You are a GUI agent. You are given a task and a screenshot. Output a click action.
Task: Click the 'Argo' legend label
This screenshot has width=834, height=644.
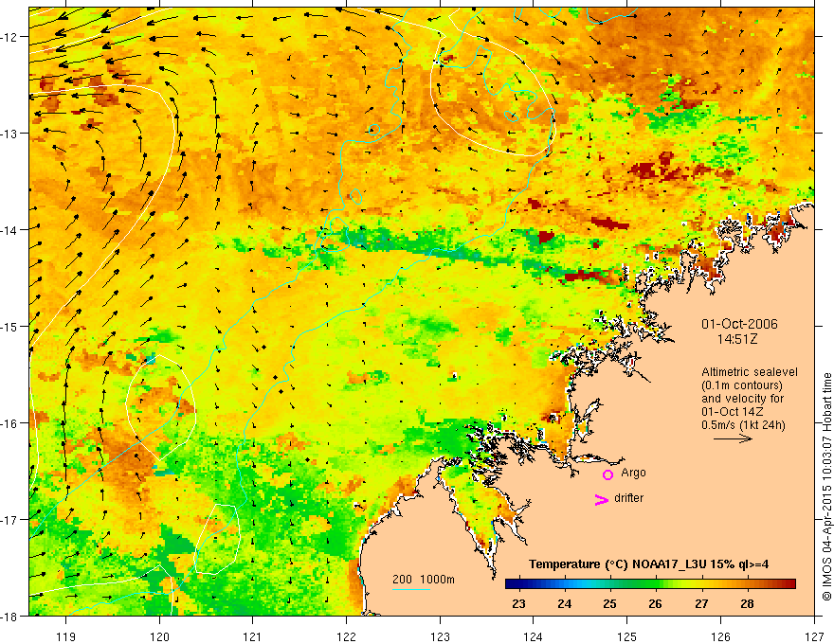tap(633, 473)
